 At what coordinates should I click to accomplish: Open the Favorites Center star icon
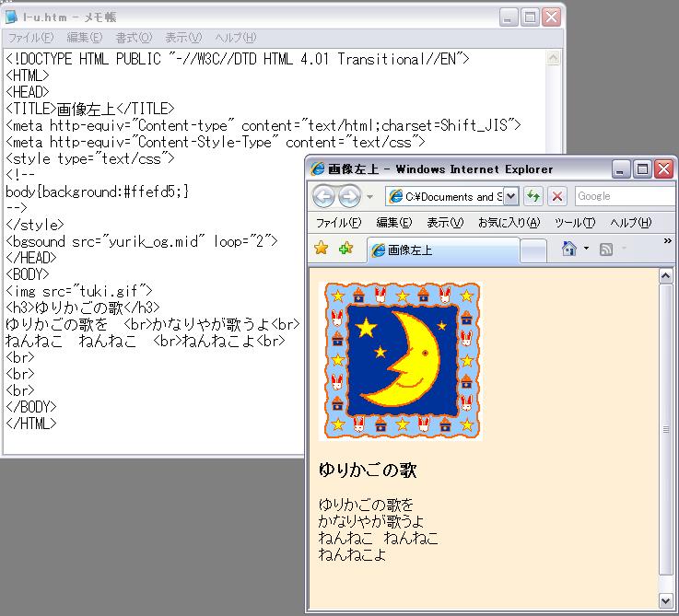point(322,248)
